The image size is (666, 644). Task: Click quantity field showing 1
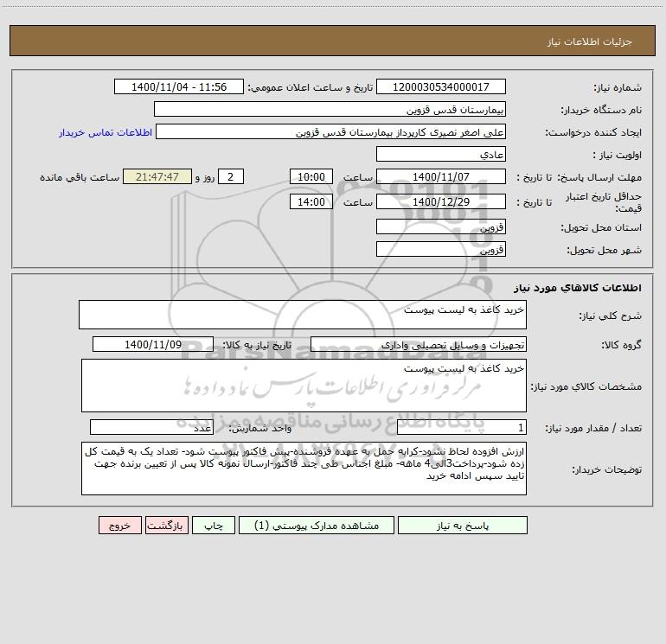[x=462, y=428]
